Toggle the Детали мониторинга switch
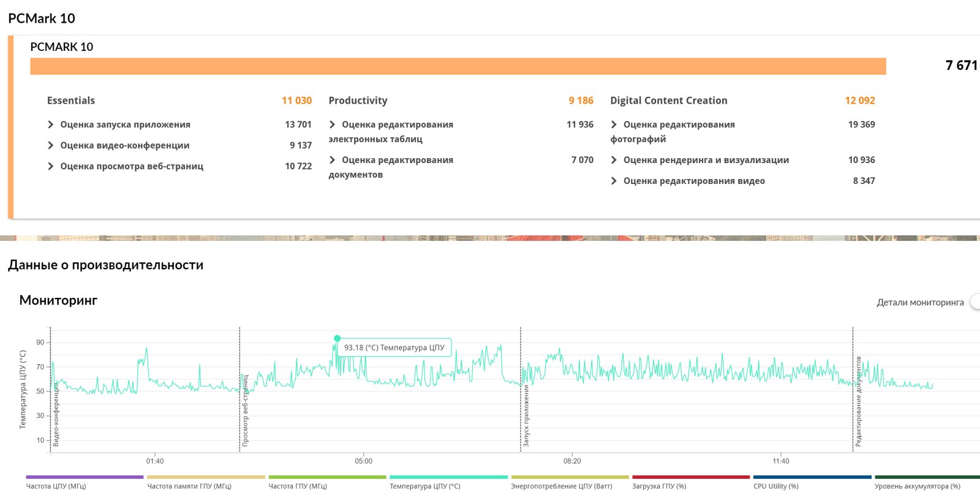This screenshot has width=980, height=499. point(975,302)
